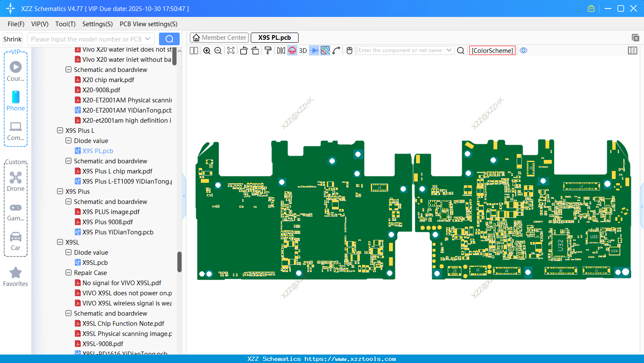
Task: Switch to the Member Center tab
Action: pyautogui.click(x=219, y=38)
